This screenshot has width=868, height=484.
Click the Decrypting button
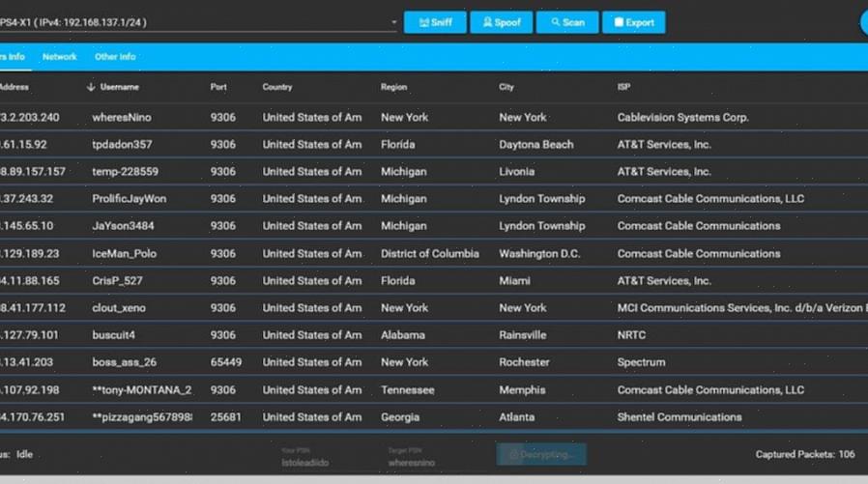tap(541, 454)
